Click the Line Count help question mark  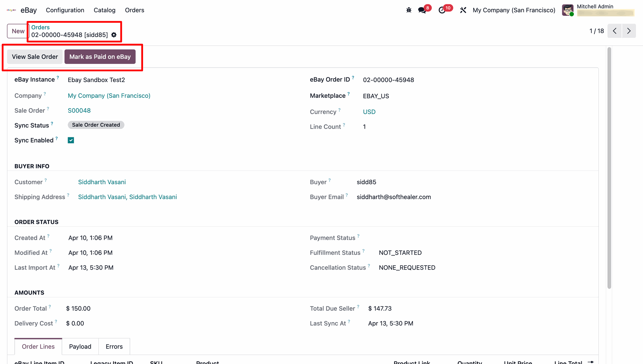[x=344, y=125]
